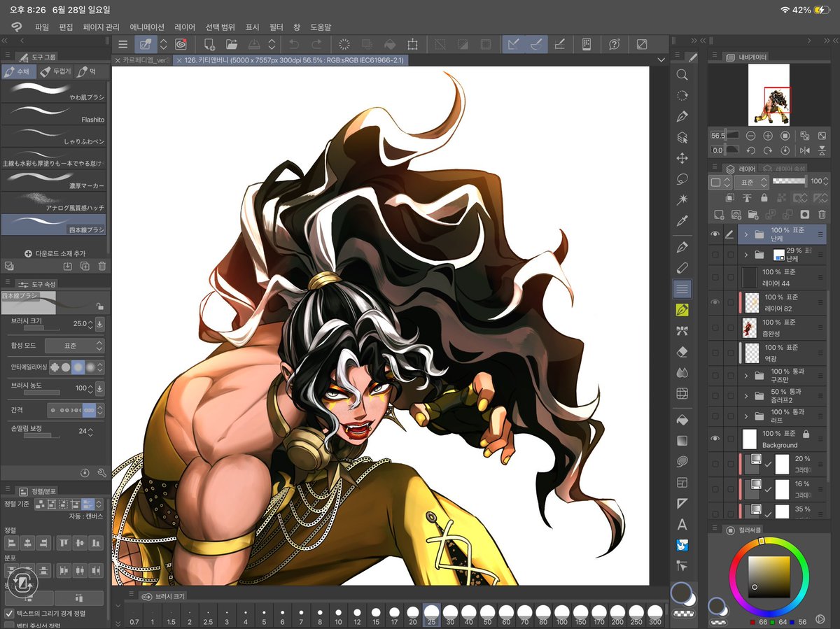Click the redo arrow in the command bar
The height and width of the screenshot is (629, 840).
coord(316,44)
